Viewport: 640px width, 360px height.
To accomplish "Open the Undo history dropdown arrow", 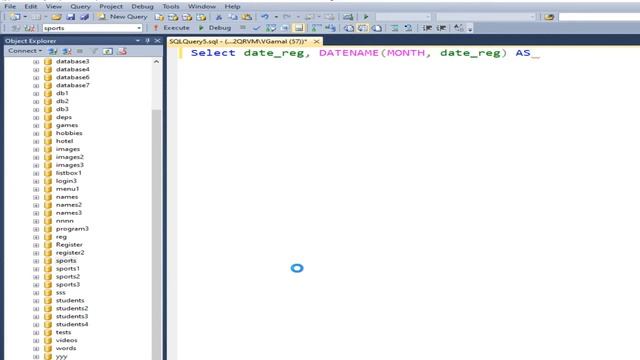I will (276, 17).
